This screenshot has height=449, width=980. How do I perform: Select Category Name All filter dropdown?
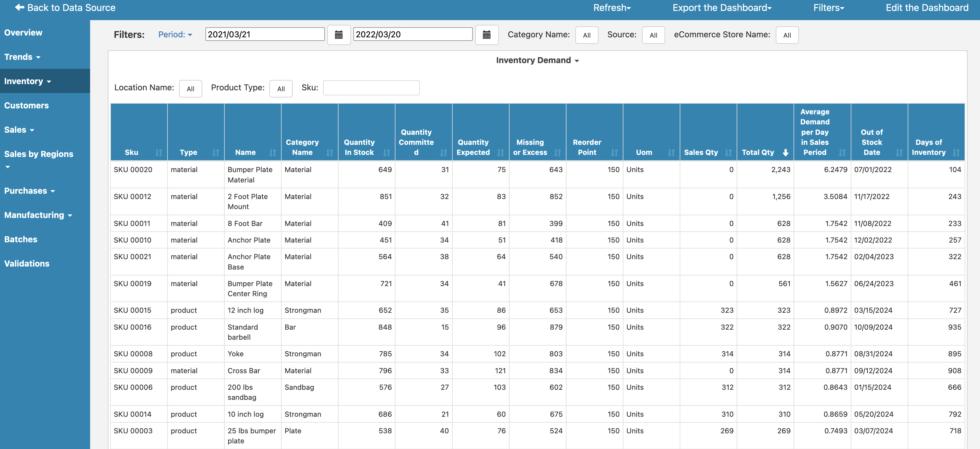coord(586,35)
